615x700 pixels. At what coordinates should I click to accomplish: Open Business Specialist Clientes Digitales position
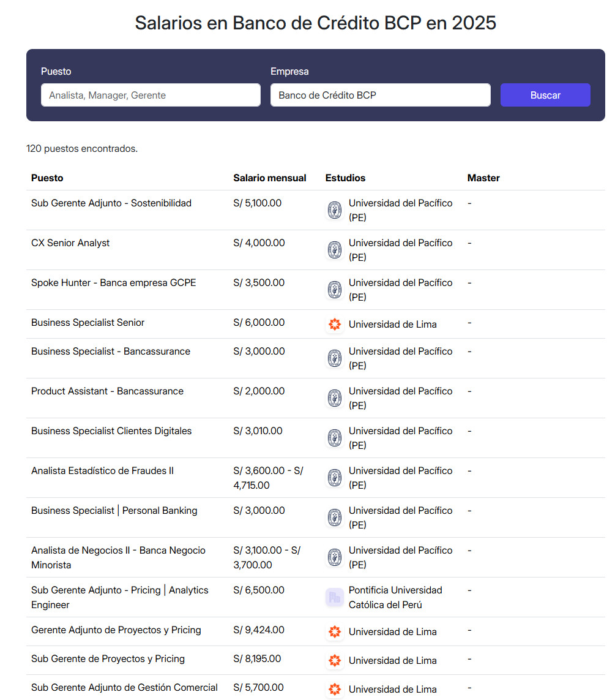tap(111, 431)
